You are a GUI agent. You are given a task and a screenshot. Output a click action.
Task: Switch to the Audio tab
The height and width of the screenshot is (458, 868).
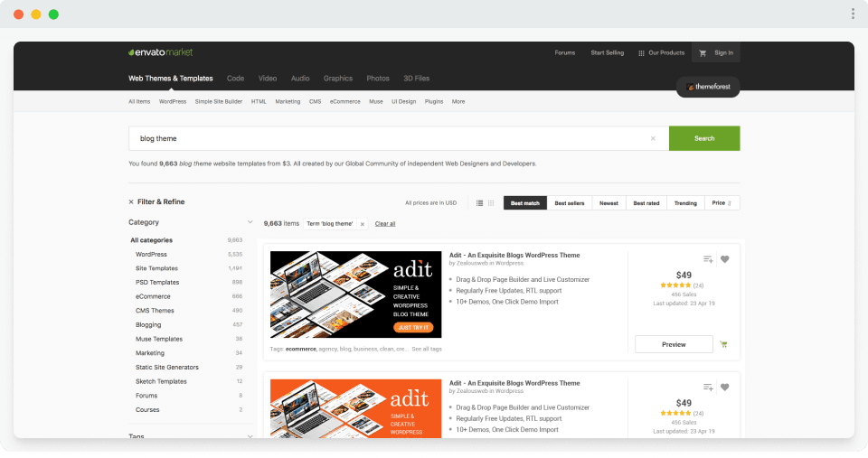coord(300,79)
